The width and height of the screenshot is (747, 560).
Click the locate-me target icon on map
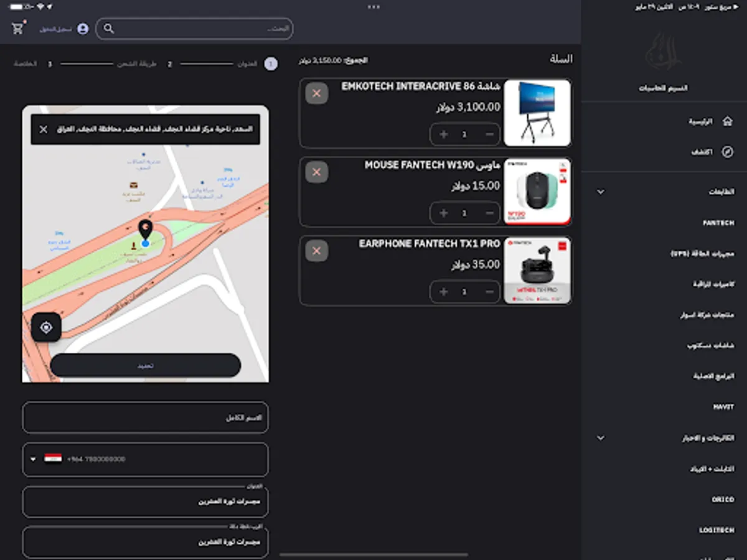[46, 327]
